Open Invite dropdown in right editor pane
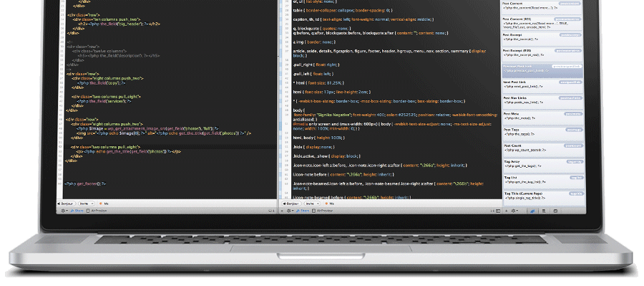The height and width of the screenshot is (286, 644). (311, 204)
